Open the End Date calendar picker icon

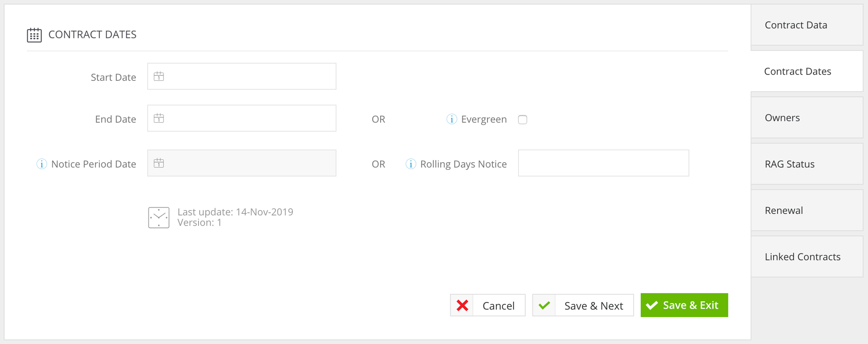point(159,118)
